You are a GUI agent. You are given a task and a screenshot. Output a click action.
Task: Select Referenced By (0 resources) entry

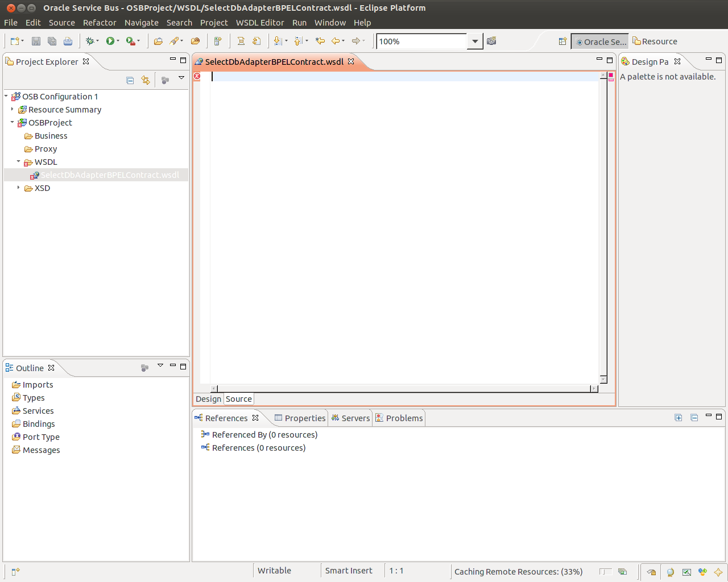pos(264,434)
